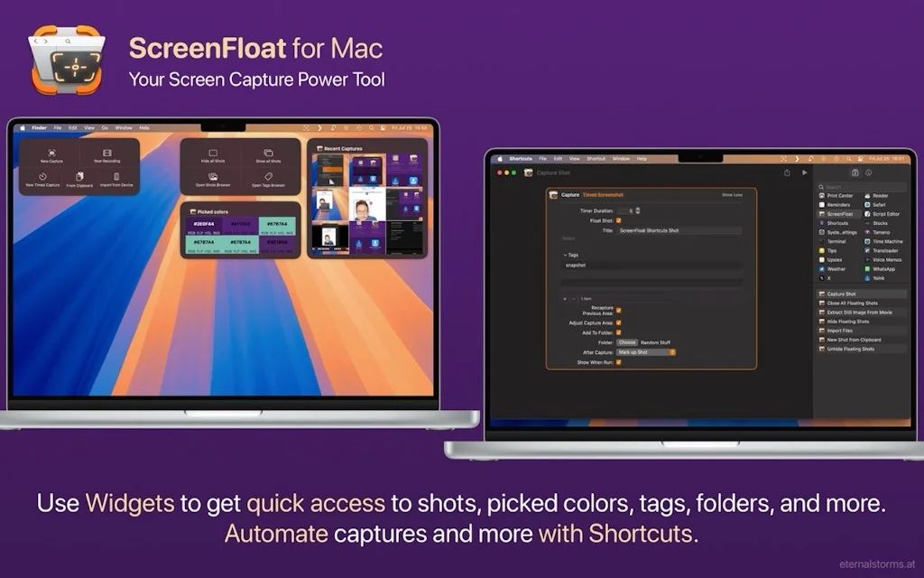Select the #2E0F44 color swatch
This screenshot has width=924, height=578.
204,224
